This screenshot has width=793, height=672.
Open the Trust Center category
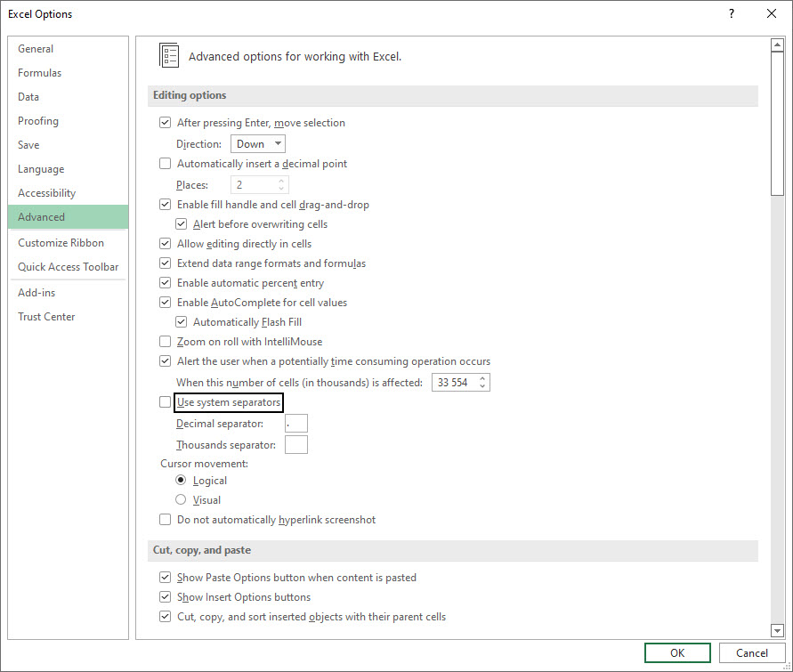69,317
